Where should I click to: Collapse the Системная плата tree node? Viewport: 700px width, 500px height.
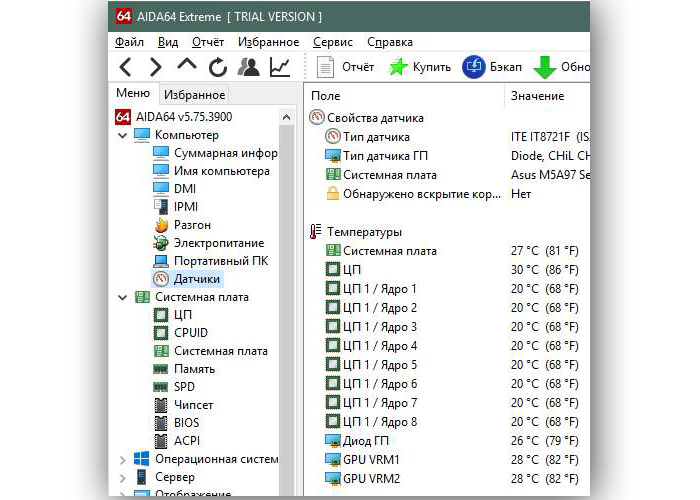click(122, 297)
